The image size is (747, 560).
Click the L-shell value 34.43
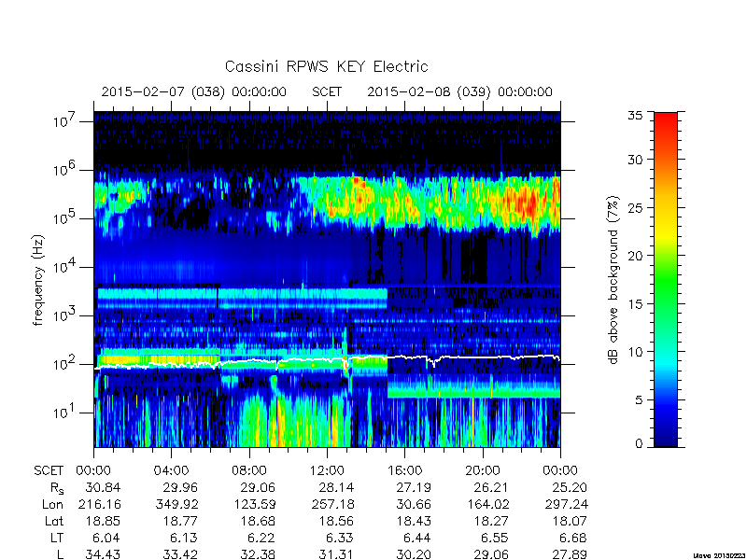tap(103, 554)
